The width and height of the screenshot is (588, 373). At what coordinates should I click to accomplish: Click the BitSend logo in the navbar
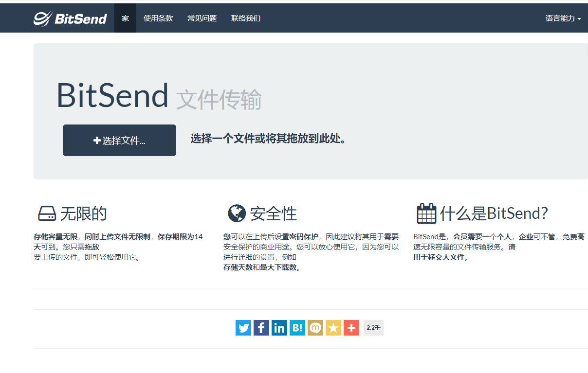click(x=70, y=18)
